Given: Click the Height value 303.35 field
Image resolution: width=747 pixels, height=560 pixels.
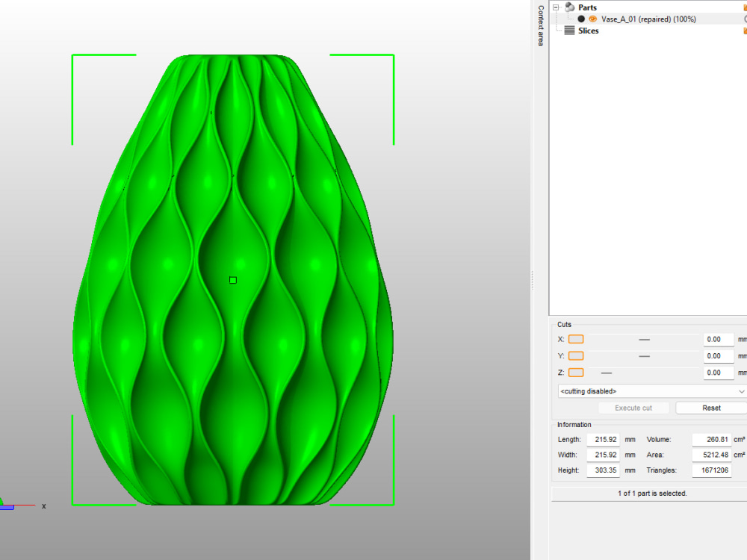Looking at the screenshot, I should (x=603, y=470).
